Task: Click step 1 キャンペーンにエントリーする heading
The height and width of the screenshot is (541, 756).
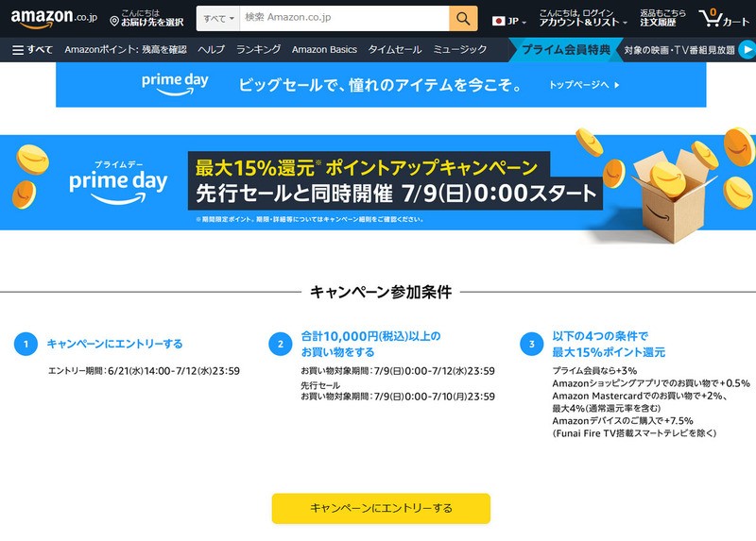Action: [x=114, y=344]
